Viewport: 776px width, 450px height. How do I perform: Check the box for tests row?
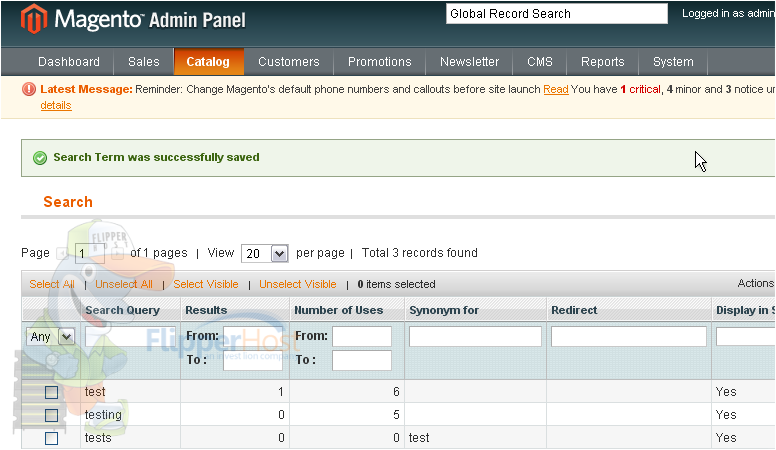51,439
